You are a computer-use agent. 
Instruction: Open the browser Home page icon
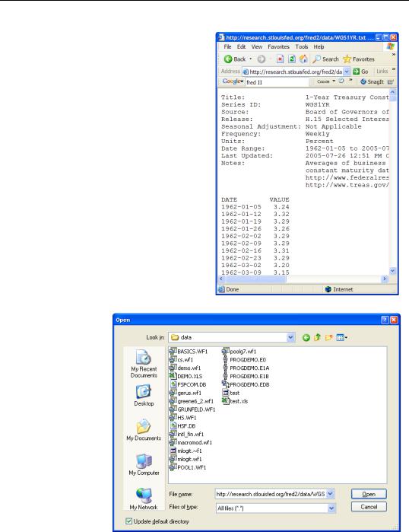pos(303,59)
